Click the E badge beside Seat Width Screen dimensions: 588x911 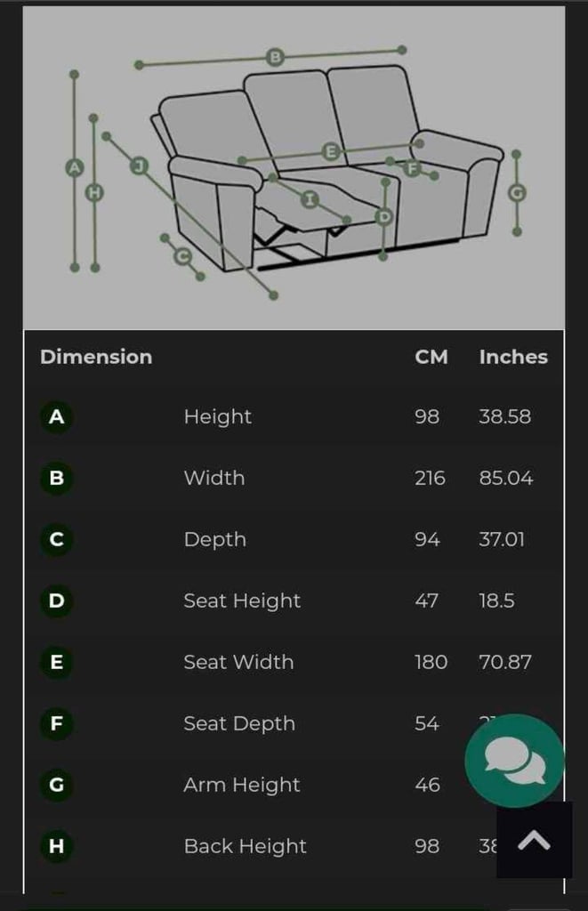point(56,662)
